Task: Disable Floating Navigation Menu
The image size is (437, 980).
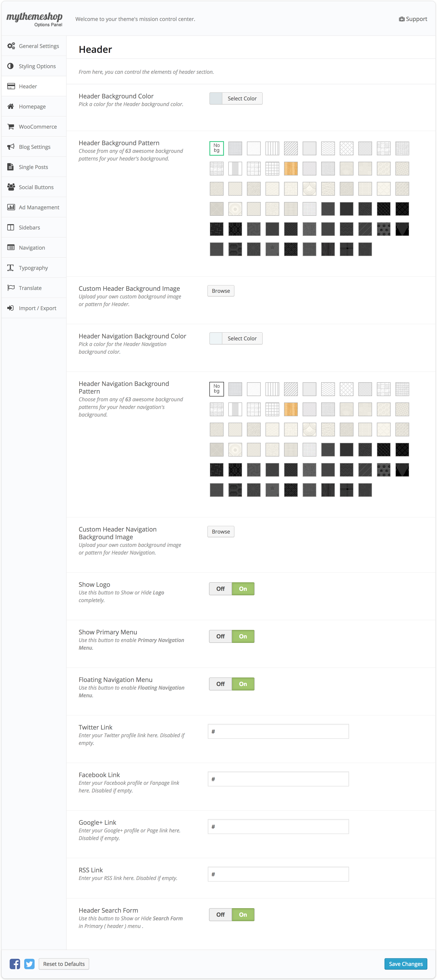Action: [220, 684]
